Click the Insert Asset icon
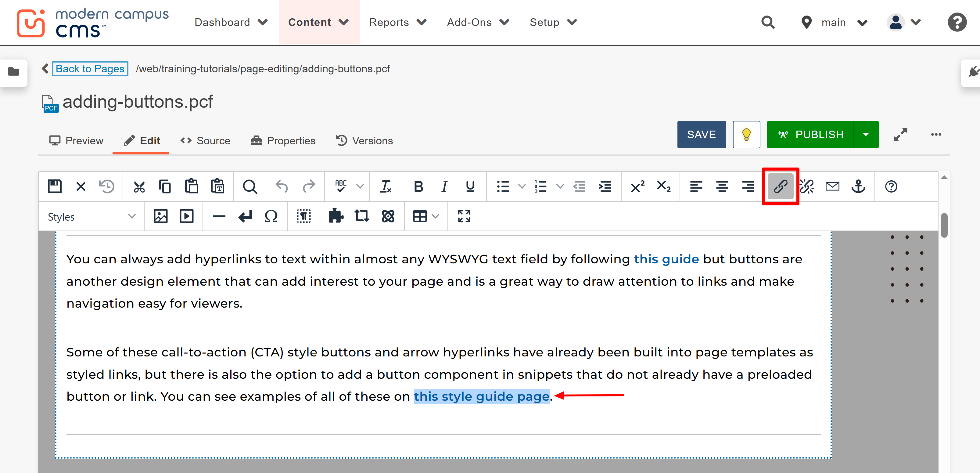This screenshot has width=980, height=473. 361,216
